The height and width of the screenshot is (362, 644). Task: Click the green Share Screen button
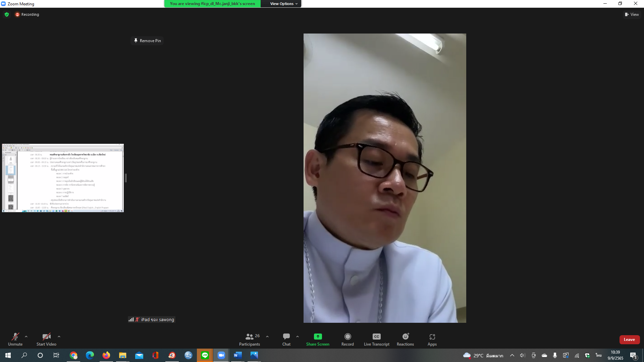(318, 339)
